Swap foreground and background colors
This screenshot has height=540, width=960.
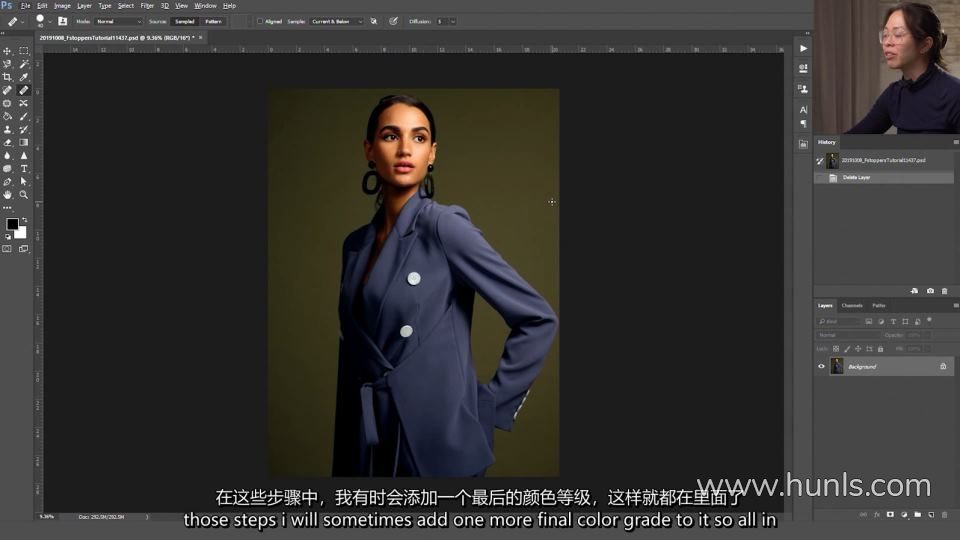click(24, 220)
